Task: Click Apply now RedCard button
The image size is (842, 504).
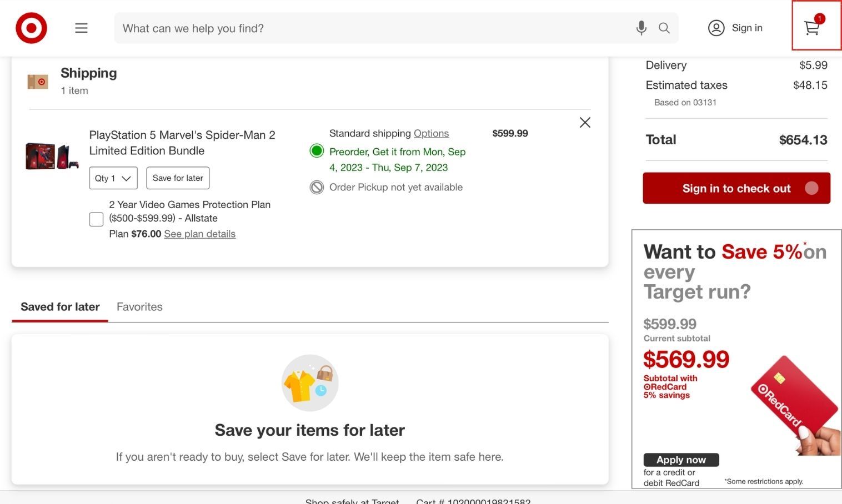Action: (x=681, y=460)
